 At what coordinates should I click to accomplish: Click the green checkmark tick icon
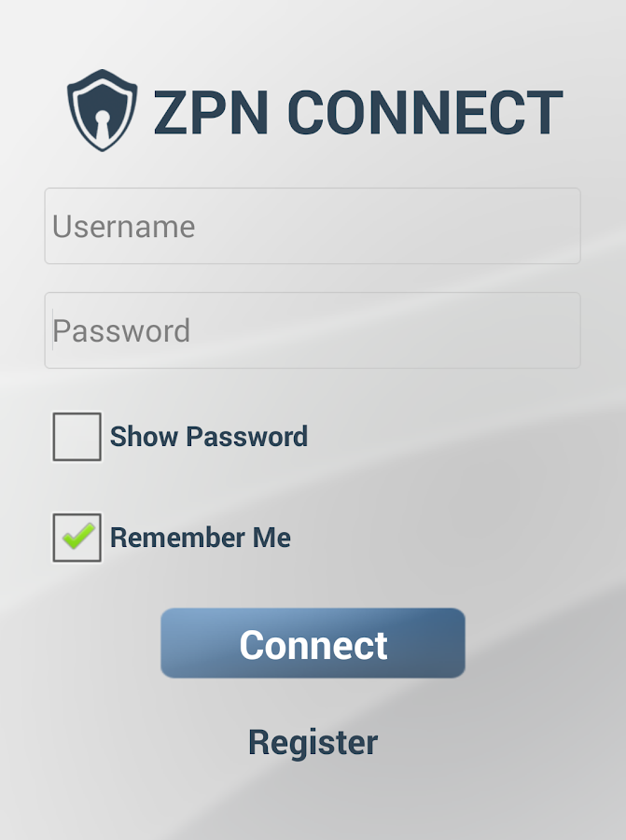pyautogui.click(x=78, y=537)
